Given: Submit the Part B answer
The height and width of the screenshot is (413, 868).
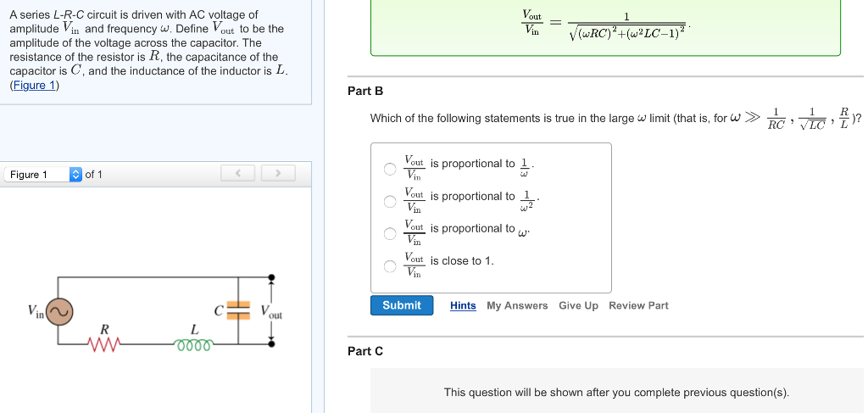Looking at the screenshot, I should pos(402,305).
